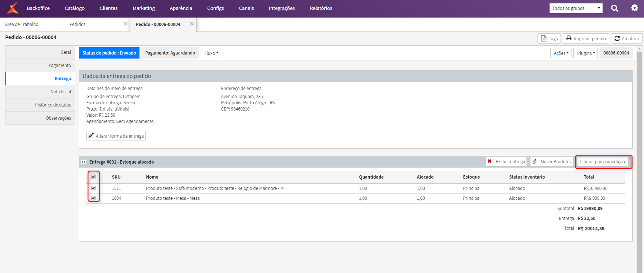644x273 pixels.
Task: Click product name 'Produto teste - Mesa - Mesa'
Action: click(x=173, y=198)
